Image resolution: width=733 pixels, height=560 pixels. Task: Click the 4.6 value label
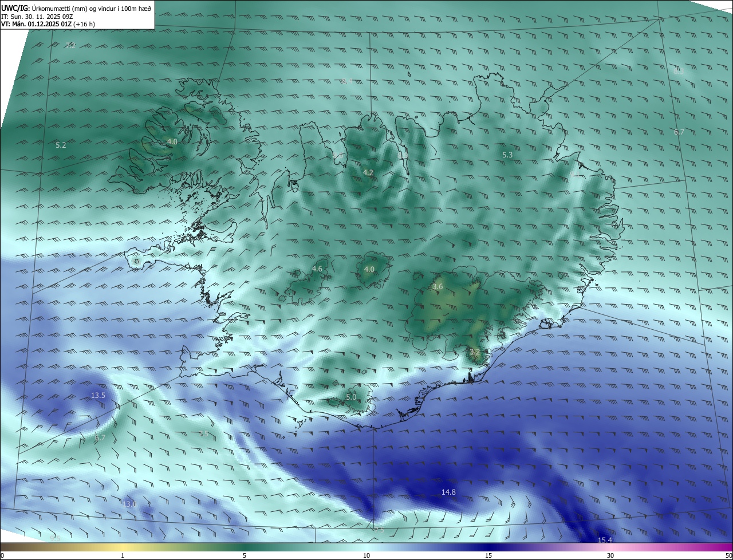click(x=317, y=269)
